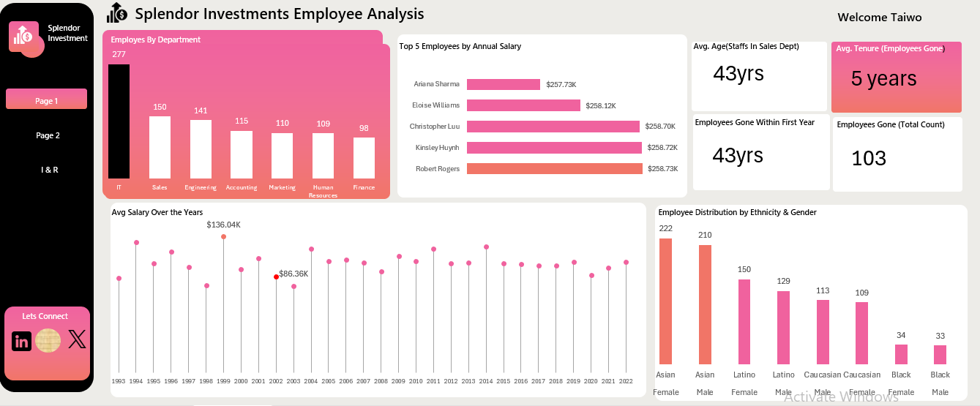The width and height of the screenshot is (980, 406).
Task: Click the round middle icon under Lets Connect
Action: coord(48,341)
